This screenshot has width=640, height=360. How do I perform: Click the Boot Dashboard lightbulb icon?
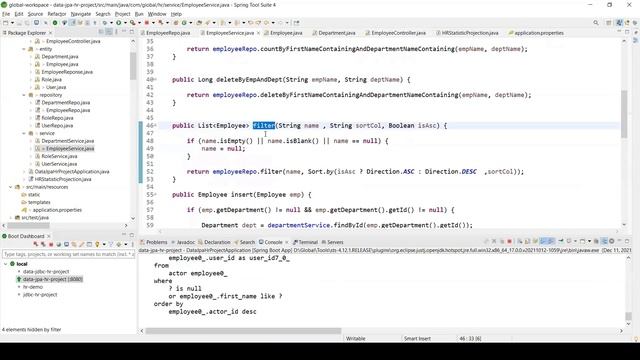pyautogui.click(x=97, y=244)
